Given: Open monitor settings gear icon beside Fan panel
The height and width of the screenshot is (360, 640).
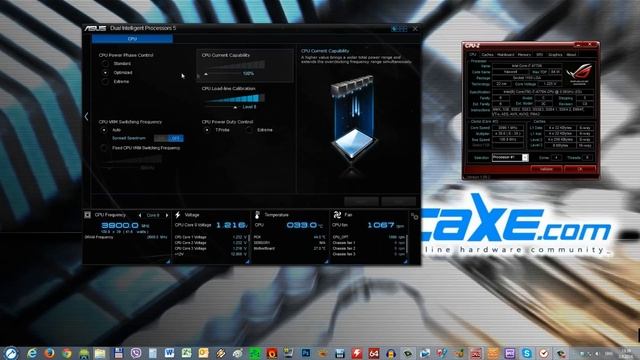Looking at the screenshot, I should [415, 216].
